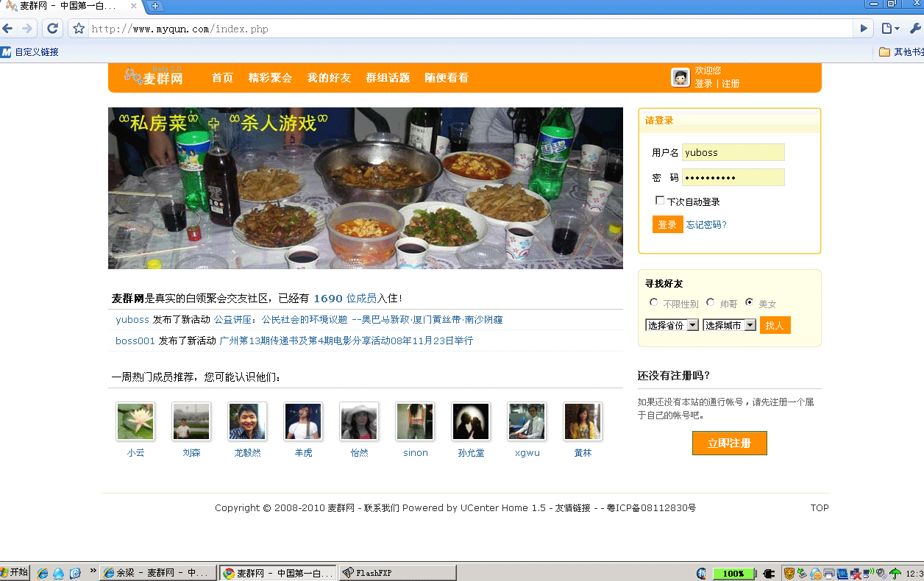Viewport: 924px width, 581px height.
Task: Select the 帅哥 radio button
Action: pyautogui.click(x=710, y=302)
